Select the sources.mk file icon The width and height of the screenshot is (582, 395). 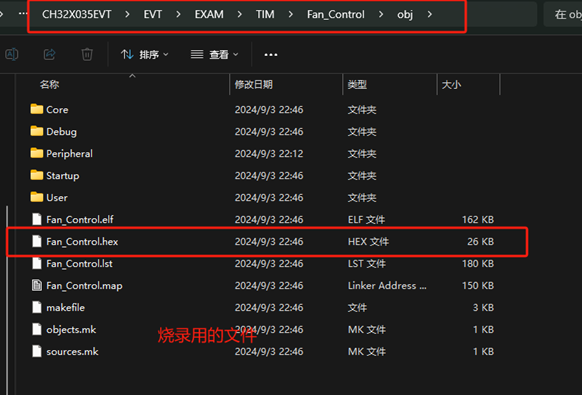37,351
